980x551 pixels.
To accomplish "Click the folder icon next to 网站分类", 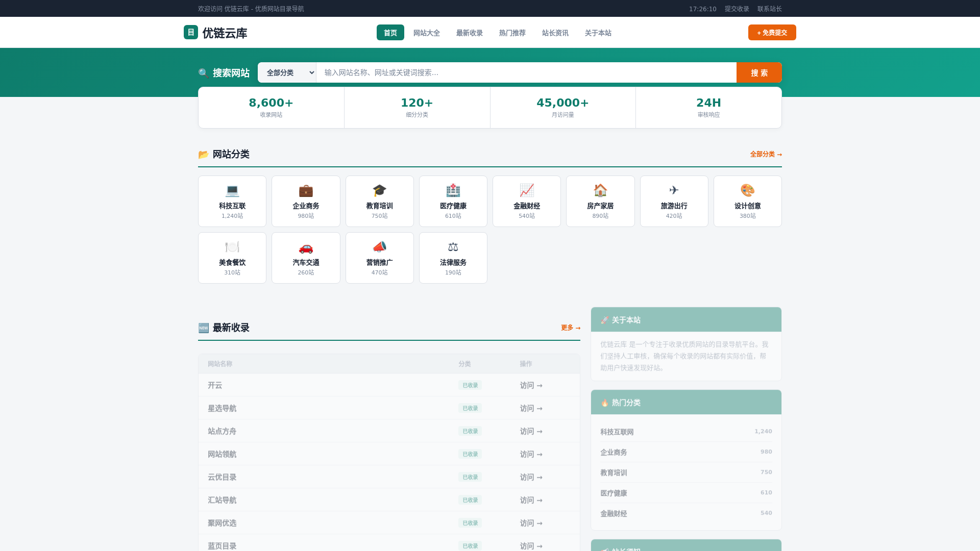I will [x=203, y=154].
